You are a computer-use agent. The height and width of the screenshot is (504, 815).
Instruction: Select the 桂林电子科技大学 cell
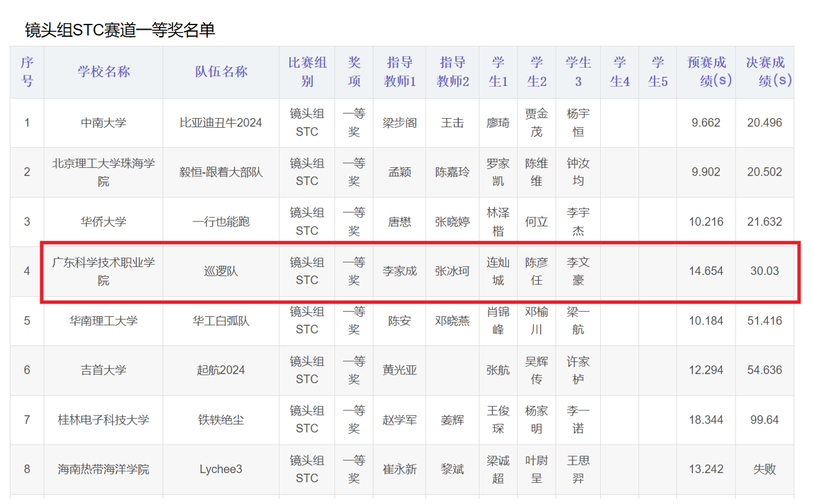point(104,420)
